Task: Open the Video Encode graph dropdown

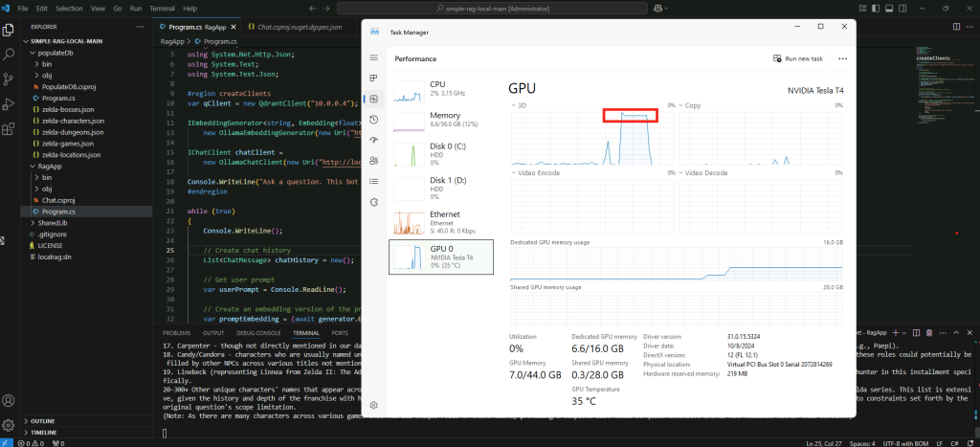Action: coord(514,172)
